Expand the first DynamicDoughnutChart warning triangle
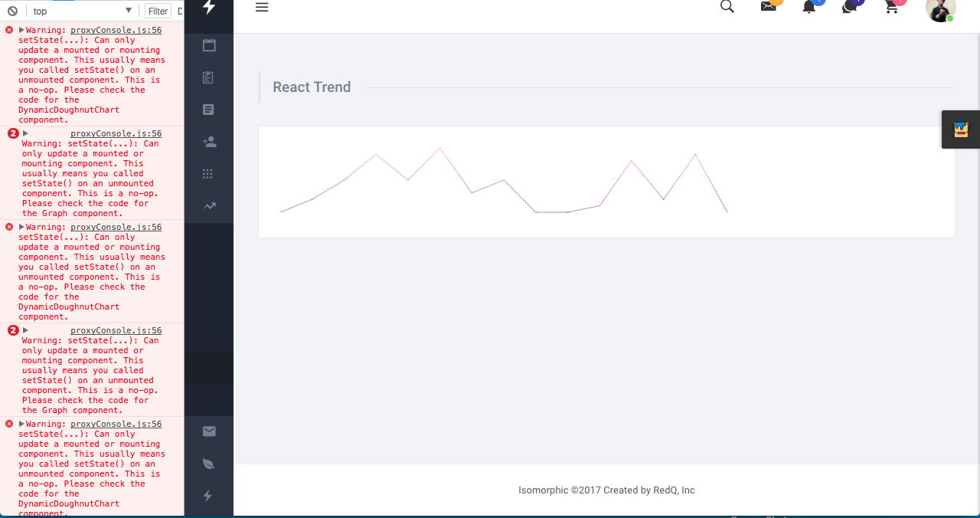The width and height of the screenshot is (980, 518). tap(21, 30)
